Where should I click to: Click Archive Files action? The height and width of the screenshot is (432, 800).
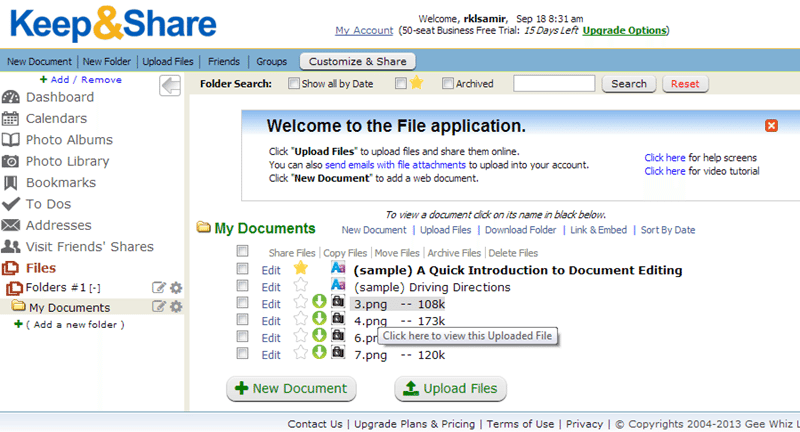tap(454, 253)
